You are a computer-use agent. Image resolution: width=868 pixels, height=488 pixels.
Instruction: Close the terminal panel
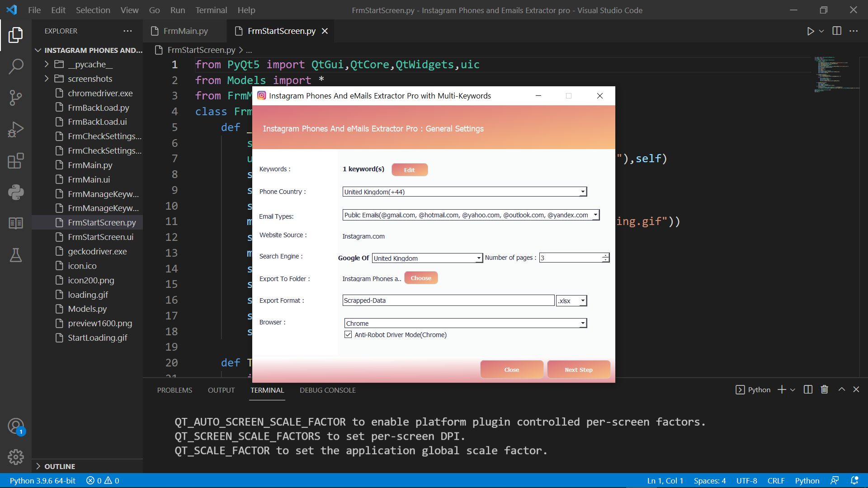856,389
